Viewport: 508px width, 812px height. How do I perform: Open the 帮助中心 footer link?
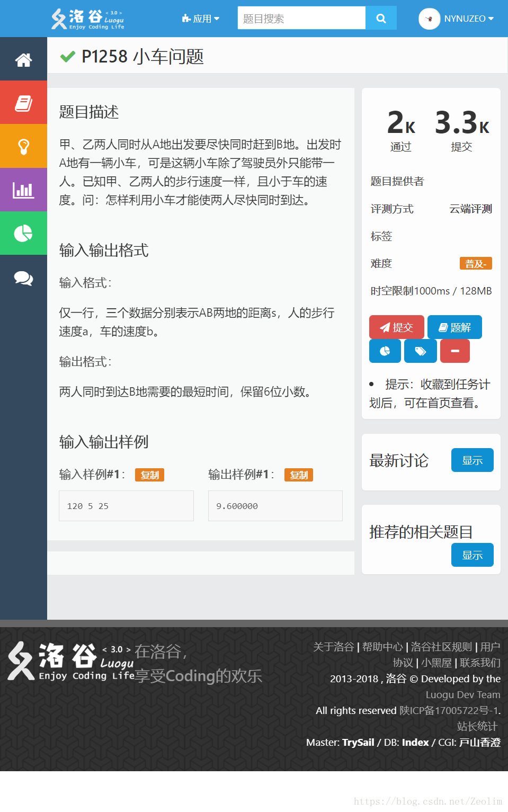coord(382,647)
